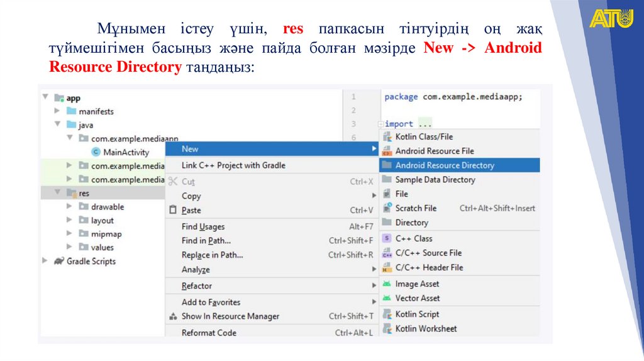Open the Refactor submenu
This screenshot has width=644, height=361.
[196, 286]
